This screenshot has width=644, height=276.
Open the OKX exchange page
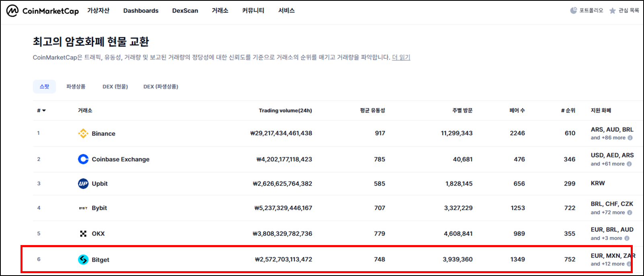98,234
